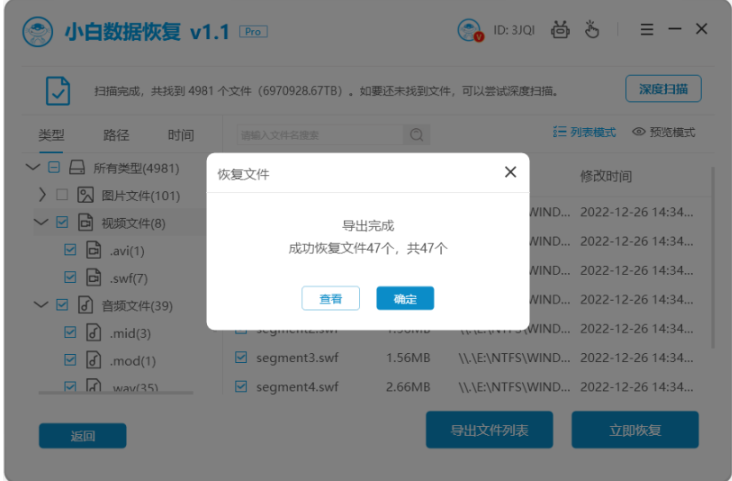
Task: Uncheck the .mid(3) checkbox
Action: click(x=70, y=332)
